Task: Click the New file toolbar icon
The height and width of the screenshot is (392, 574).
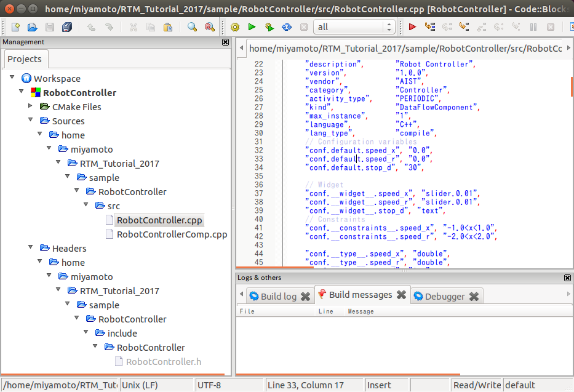Action: [x=15, y=27]
